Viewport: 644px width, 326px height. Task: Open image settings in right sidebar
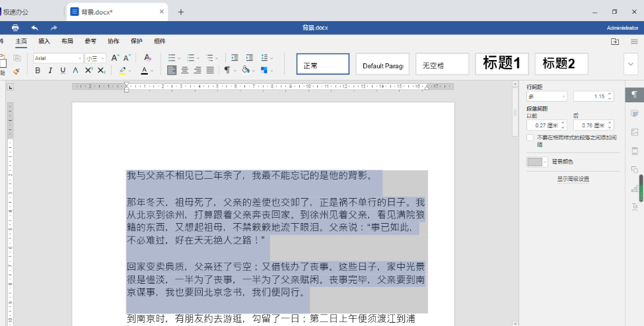[x=635, y=132]
